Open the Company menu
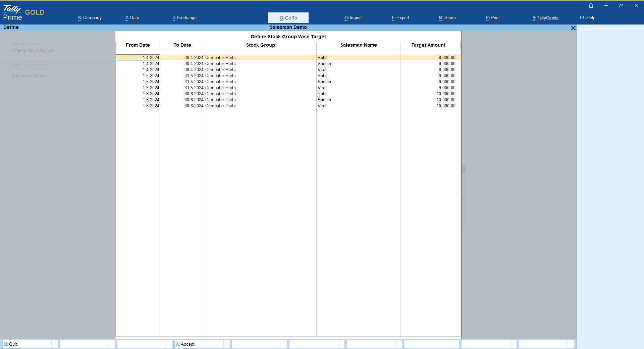 [x=90, y=18]
